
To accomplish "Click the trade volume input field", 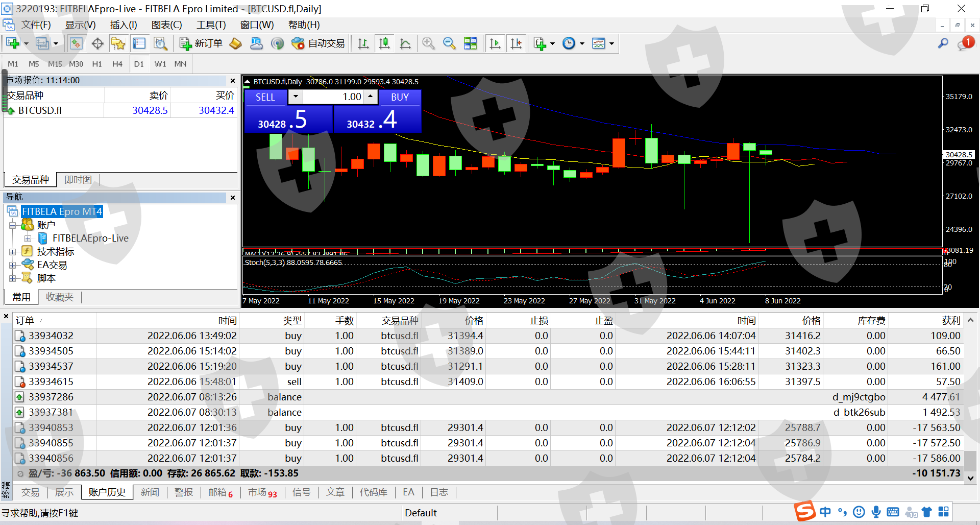I will point(334,97).
